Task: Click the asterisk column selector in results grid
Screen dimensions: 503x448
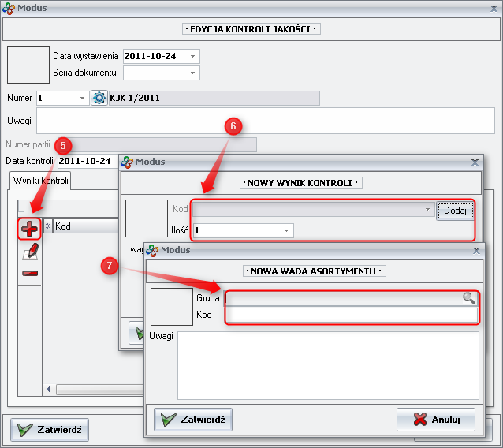Action: pos(47,226)
